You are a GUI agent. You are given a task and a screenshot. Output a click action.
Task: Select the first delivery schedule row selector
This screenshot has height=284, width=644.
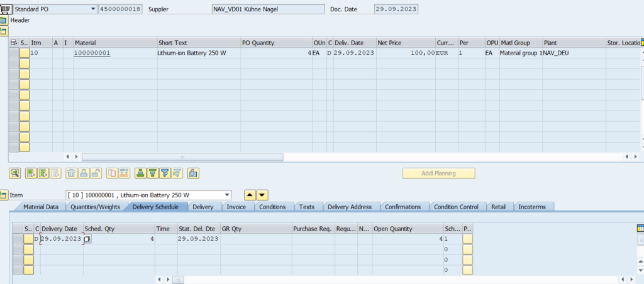coord(18,239)
